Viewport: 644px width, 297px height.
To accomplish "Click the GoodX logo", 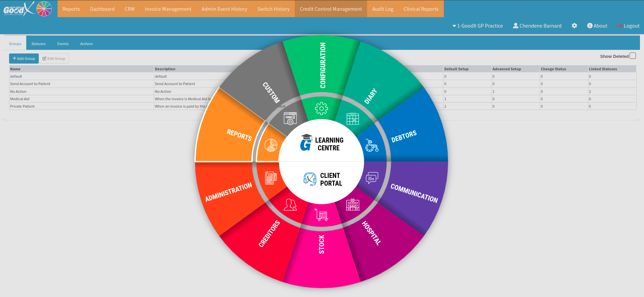I will pos(19,9).
